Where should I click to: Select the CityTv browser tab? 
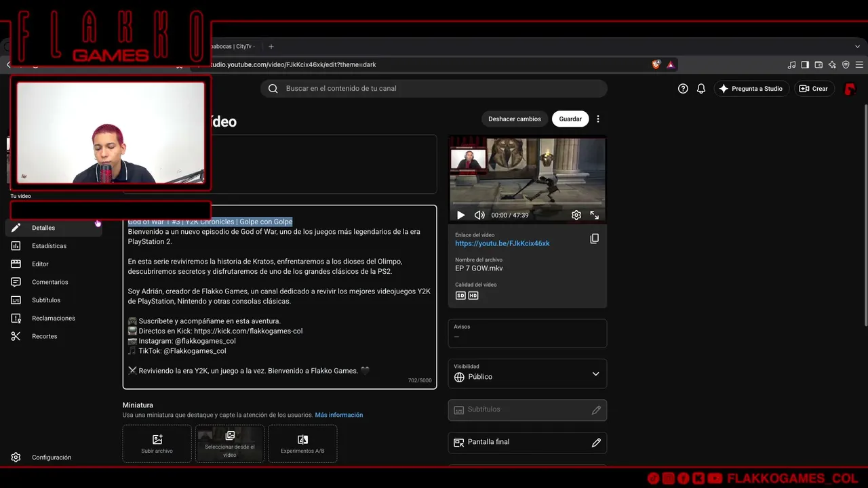click(234, 47)
